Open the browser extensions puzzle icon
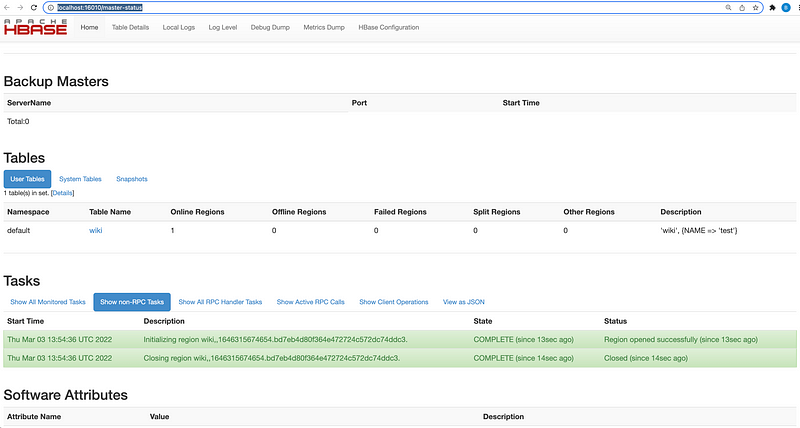 tap(772, 6)
